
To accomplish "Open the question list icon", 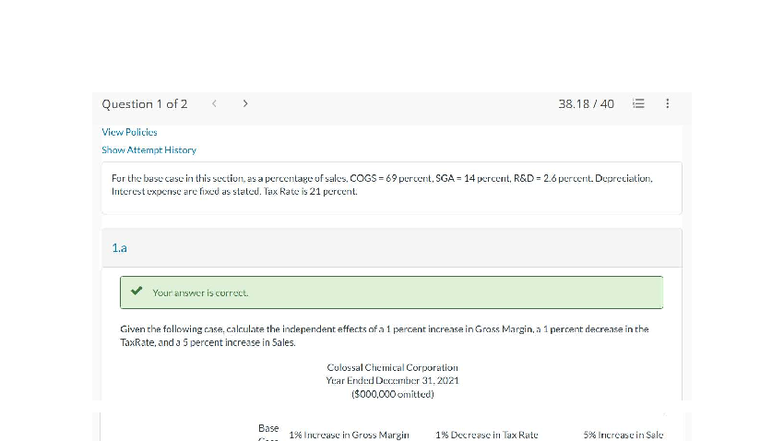I will (x=639, y=104).
